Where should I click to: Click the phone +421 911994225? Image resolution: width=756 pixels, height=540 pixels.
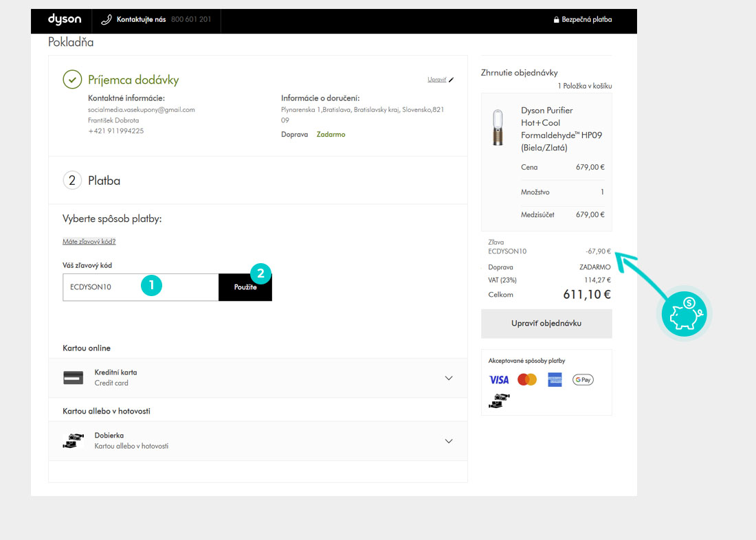click(115, 131)
